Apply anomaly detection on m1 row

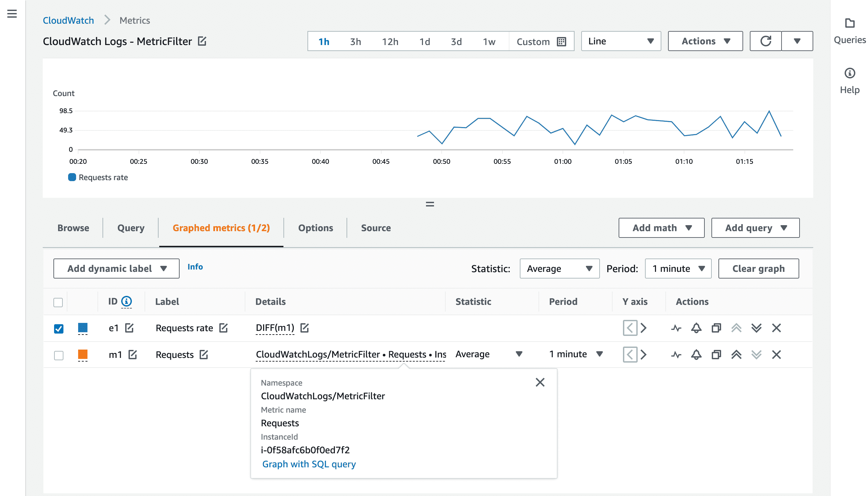(x=676, y=355)
